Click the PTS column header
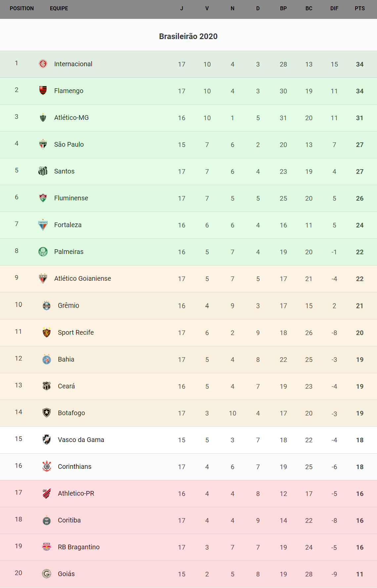 [x=359, y=9]
